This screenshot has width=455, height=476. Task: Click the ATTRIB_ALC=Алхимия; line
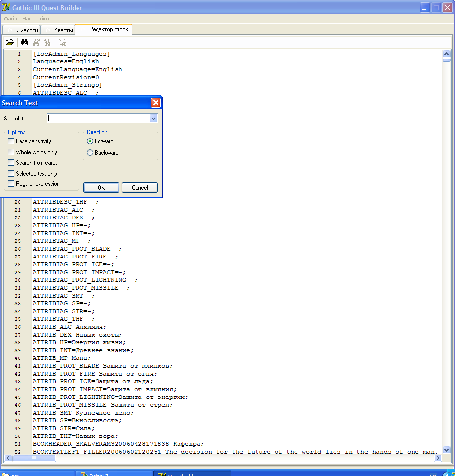pyautogui.click(x=69, y=327)
